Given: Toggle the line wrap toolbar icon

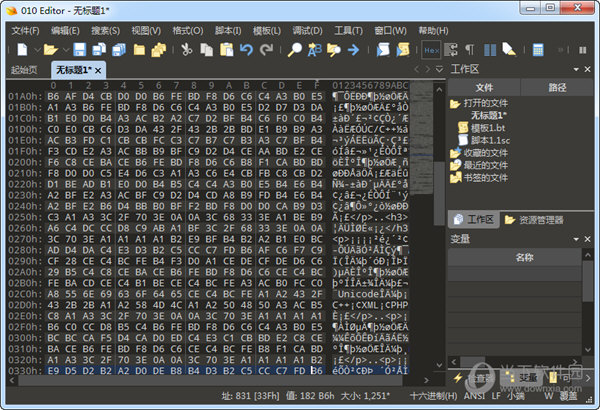Looking at the screenshot, I should tap(451, 50).
